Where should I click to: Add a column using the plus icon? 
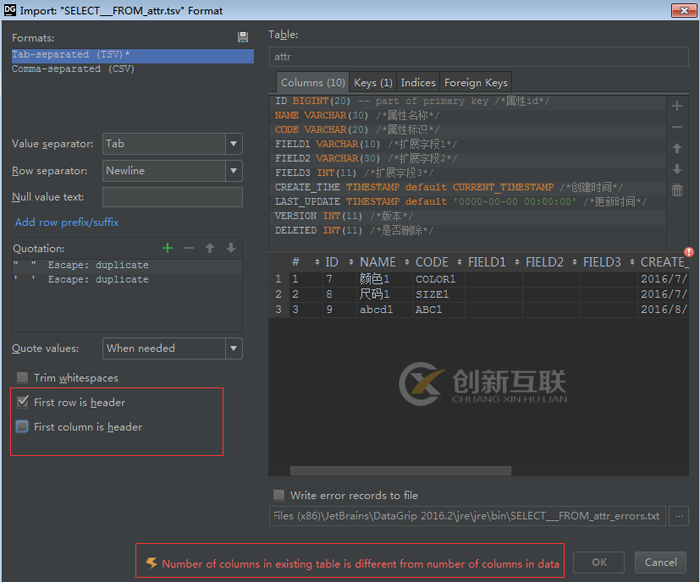(x=677, y=106)
